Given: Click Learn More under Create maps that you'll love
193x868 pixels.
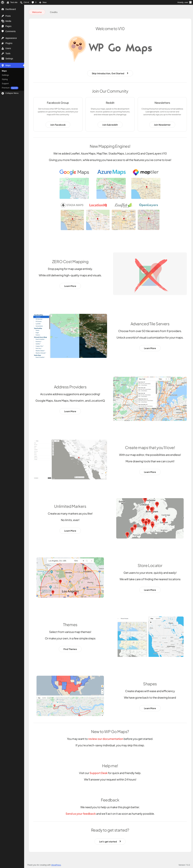Looking at the screenshot, I should [150, 472].
